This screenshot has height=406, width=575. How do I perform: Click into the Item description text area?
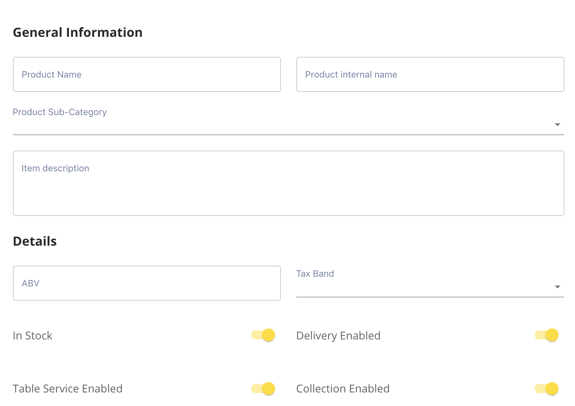pyautogui.click(x=288, y=183)
